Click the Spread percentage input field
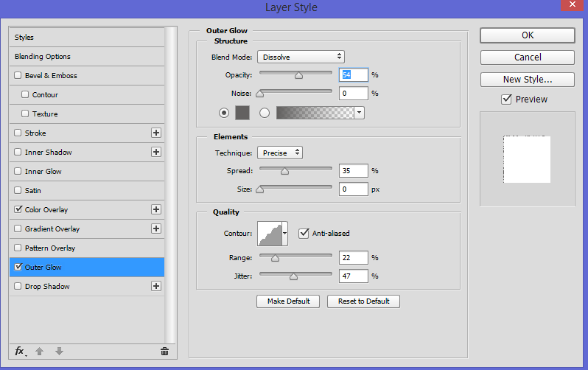 pos(354,170)
